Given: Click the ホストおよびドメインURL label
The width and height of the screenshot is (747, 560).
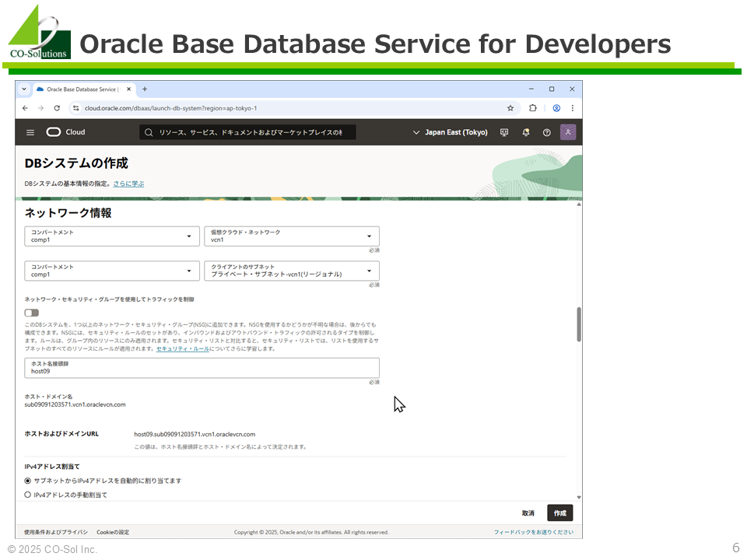Looking at the screenshot, I should [x=61, y=434].
